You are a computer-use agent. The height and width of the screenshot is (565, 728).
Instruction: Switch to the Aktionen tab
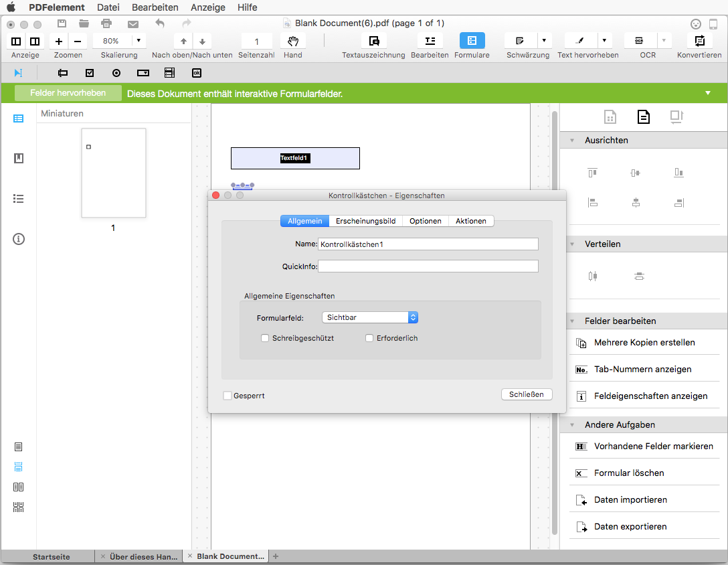[471, 221]
